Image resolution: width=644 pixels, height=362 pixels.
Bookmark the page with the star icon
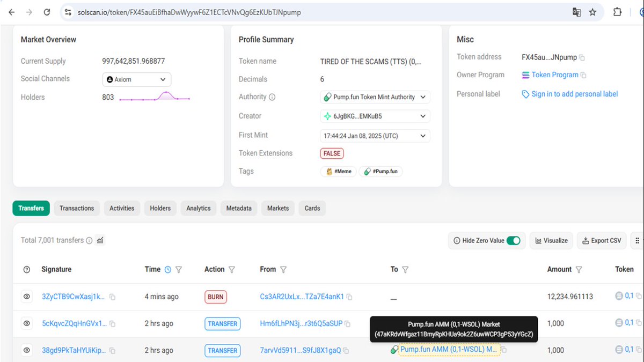point(592,12)
